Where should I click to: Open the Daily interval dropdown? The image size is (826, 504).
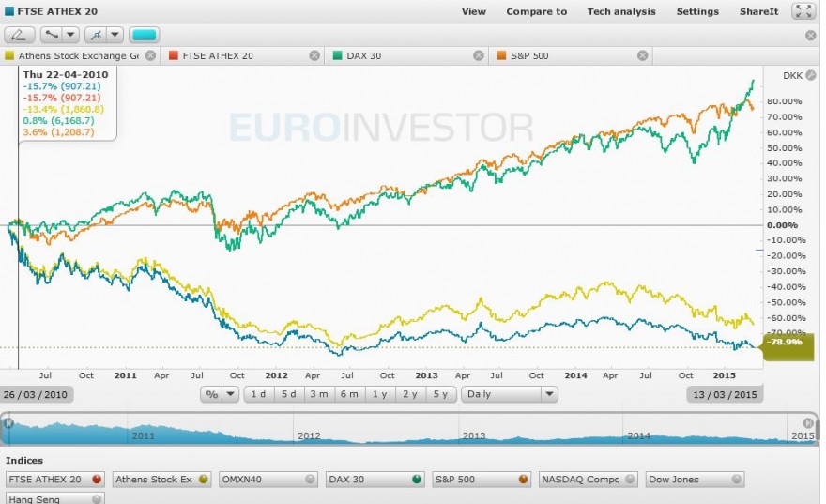pyautogui.click(x=510, y=394)
